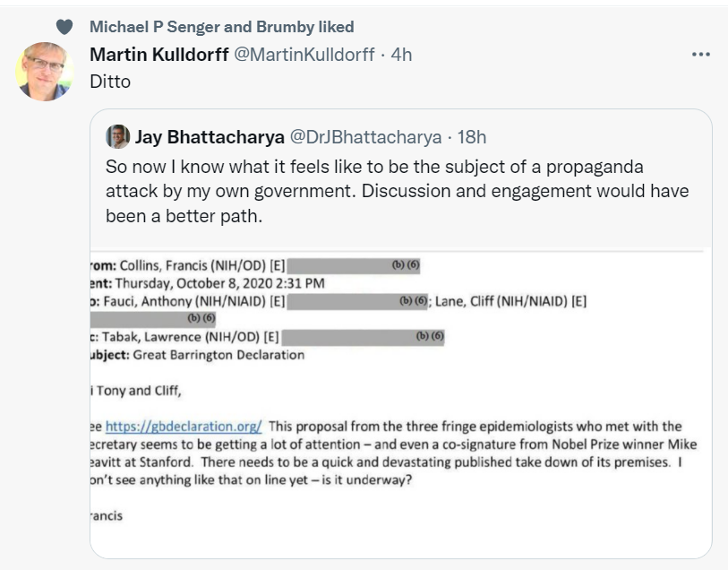This screenshot has height=570, width=728.
Task: Click the "Ditto" tweet text
Action: (110, 82)
